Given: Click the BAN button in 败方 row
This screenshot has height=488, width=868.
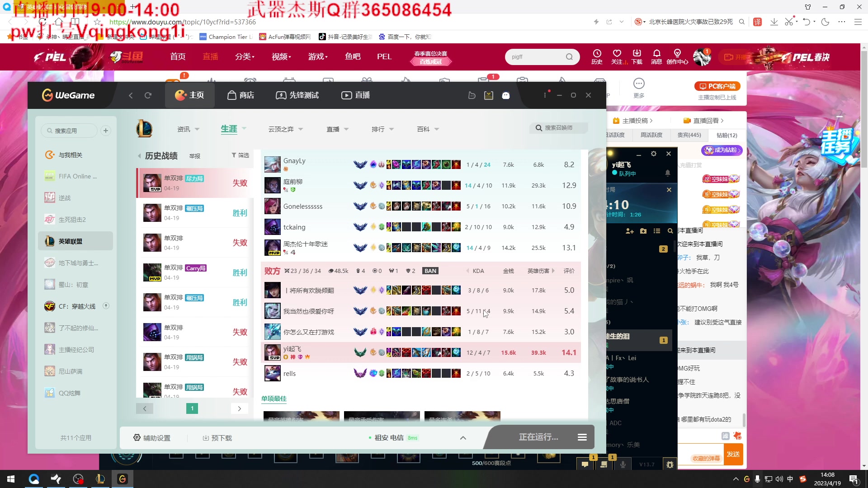Looking at the screenshot, I should point(430,271).
